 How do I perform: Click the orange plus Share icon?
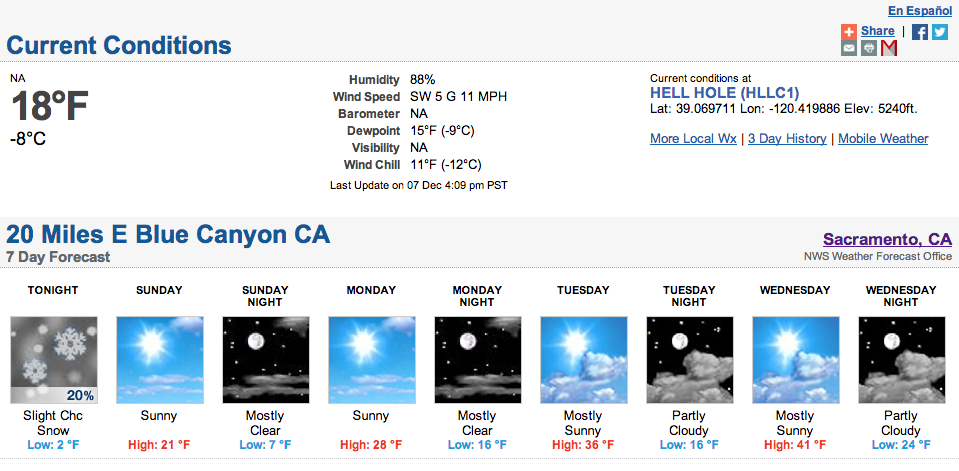(848, 32)
